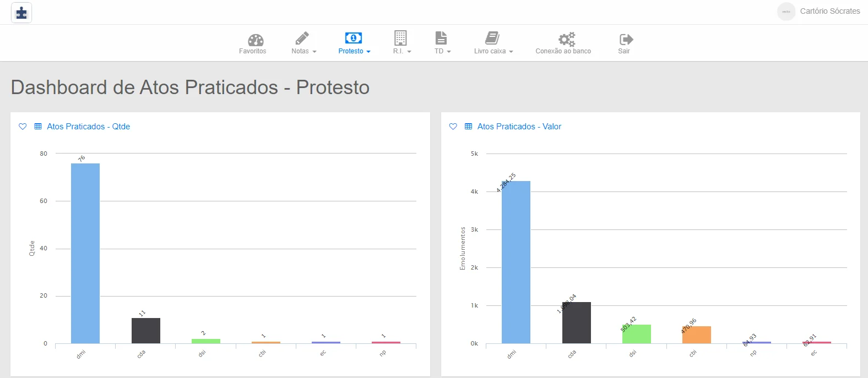Open the Atos Praticados - Qtde title link
This screenshot has width=868, height=378.
coord(89,127)
